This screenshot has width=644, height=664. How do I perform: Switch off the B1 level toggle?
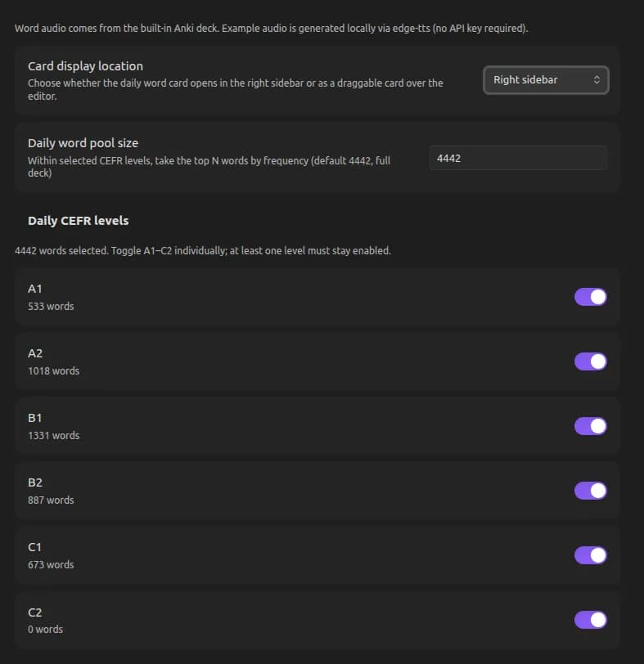[590, 426]
